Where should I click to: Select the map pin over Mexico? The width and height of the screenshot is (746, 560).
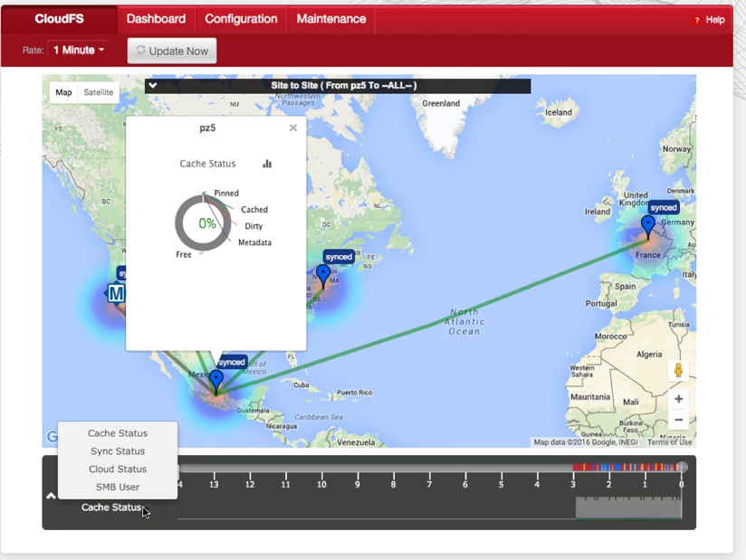pyautogui.click(x=216, y=382)
